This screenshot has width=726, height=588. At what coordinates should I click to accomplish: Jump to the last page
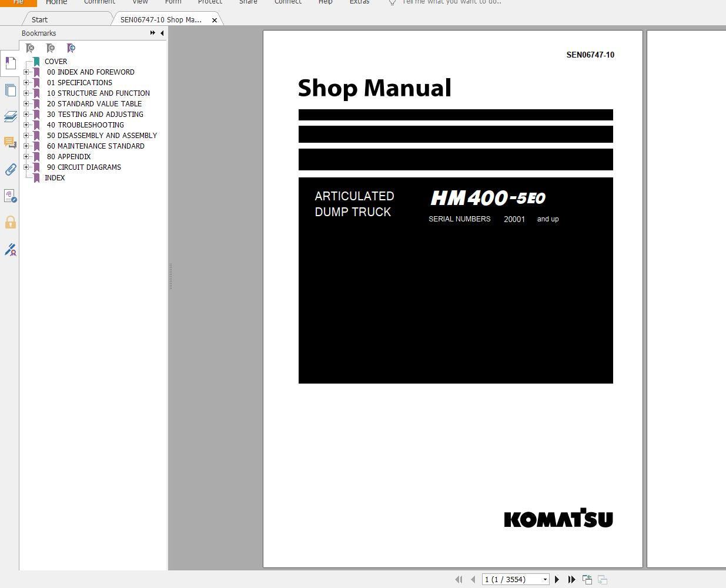coord(571,580)
